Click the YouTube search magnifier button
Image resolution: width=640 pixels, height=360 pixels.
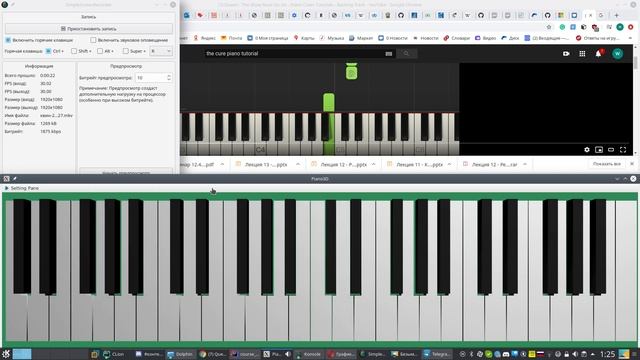[406, 53]
